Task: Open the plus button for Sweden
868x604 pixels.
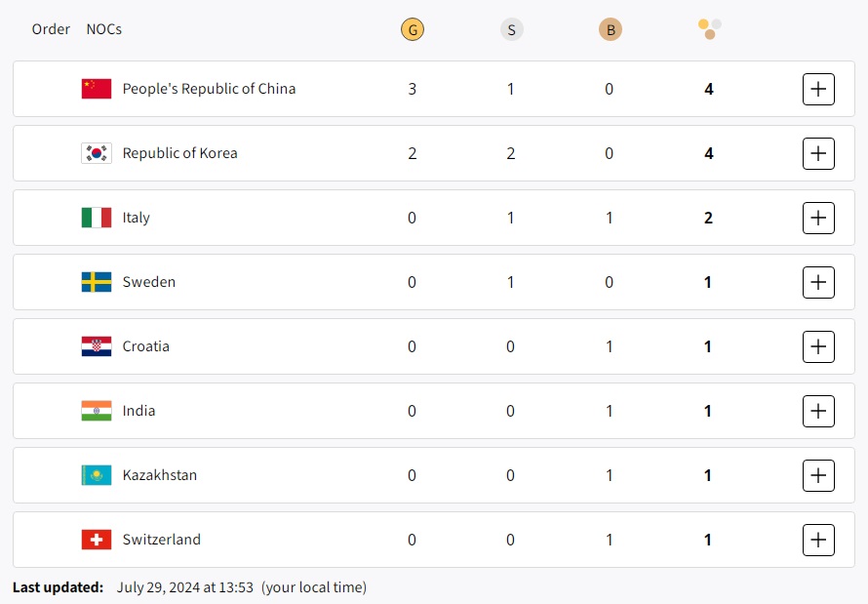Action: point(818,282)
